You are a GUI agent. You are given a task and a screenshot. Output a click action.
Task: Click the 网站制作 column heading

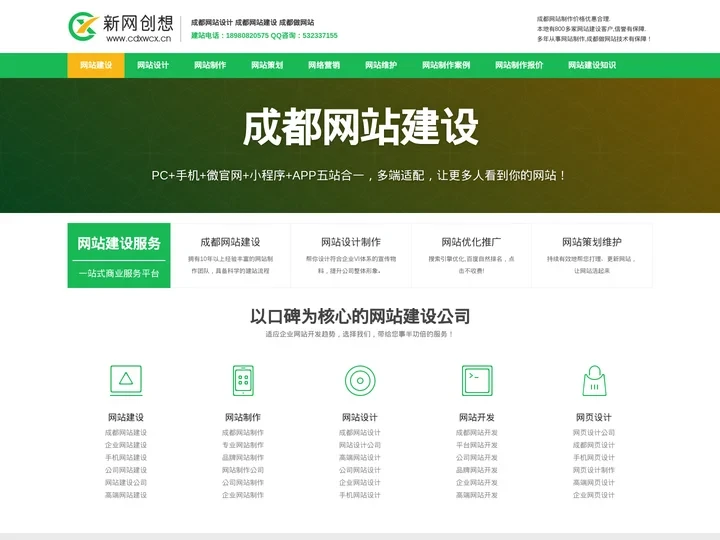[243, 417]
